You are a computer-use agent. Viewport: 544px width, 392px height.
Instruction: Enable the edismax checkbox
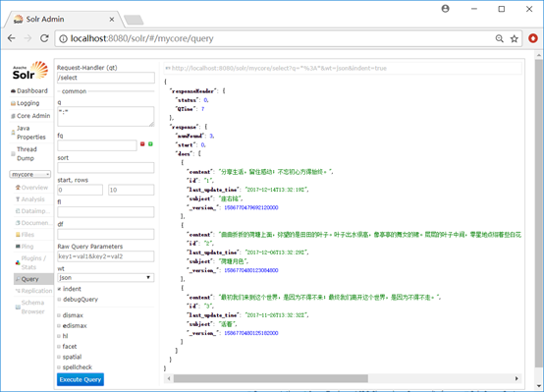tap(59, 326)
